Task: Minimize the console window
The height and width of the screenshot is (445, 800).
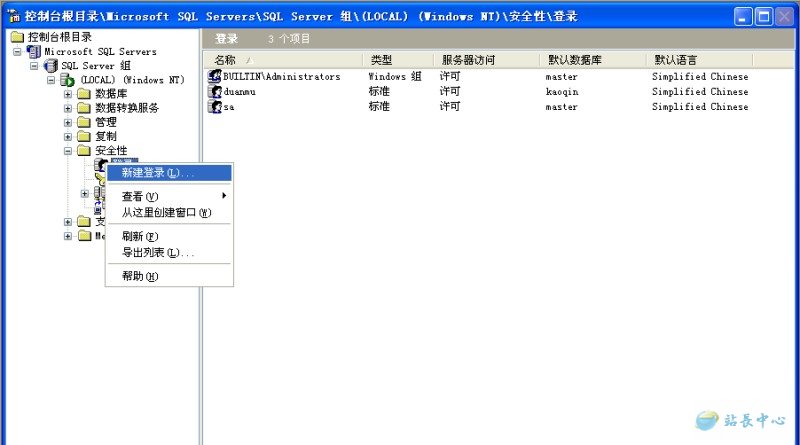Action: [x=743, y=17]
